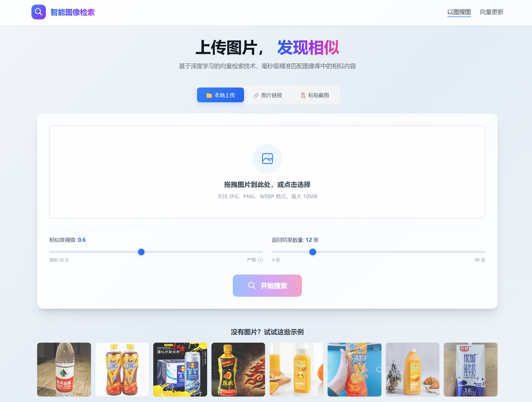
Task: Click the magnifier icon in 开始搜索 button
Action: pyautogui.click(x=252, y=286)
